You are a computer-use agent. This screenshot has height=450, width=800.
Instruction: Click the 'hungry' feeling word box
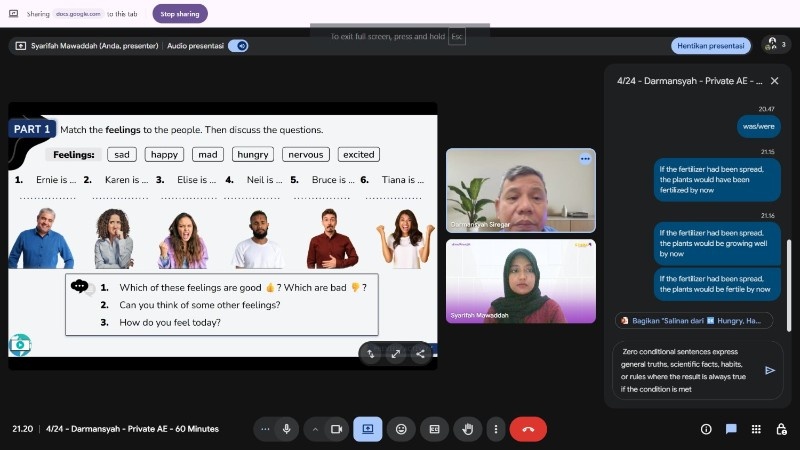click(253, 155)
